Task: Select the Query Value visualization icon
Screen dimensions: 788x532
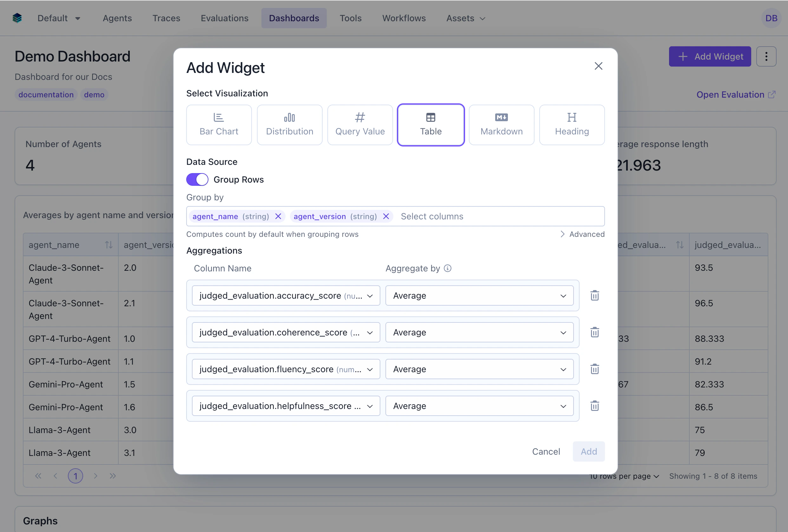Action: [360, 124]
